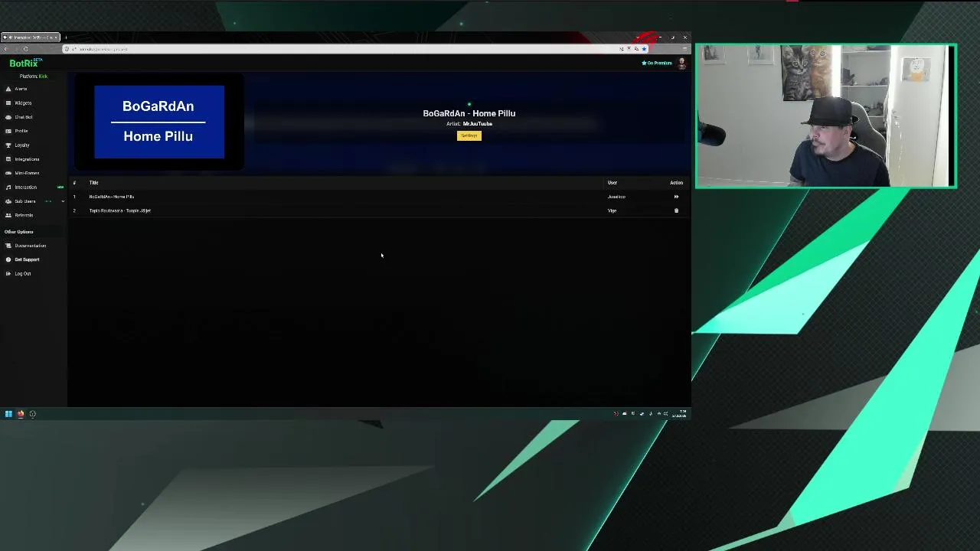Select the BotRix browser tab
The width and height of the screenshot is (980, 551).
click(30, 37)
